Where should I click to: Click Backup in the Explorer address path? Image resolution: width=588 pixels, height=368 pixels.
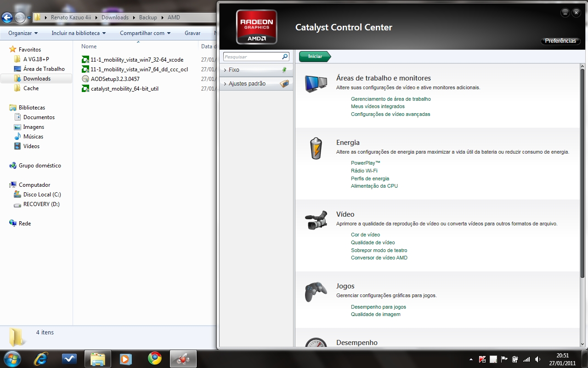(148, 17)
